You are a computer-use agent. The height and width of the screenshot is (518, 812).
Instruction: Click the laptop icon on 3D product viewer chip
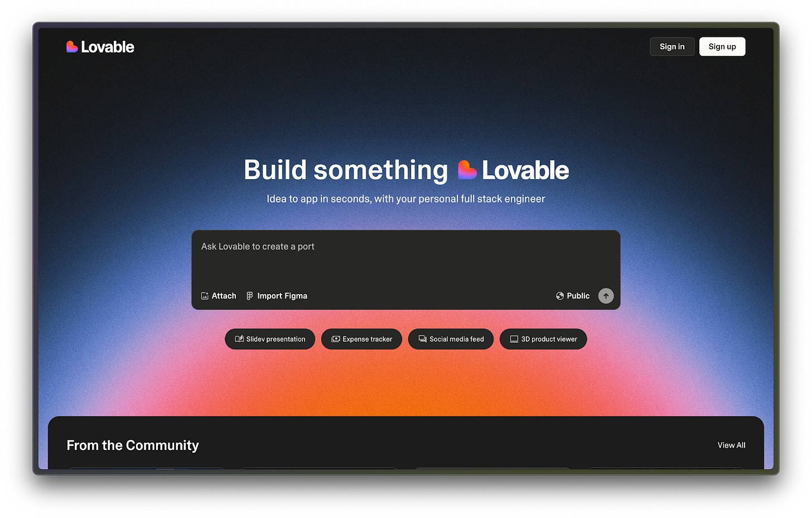pyautogui.click(x=514, y=339)
